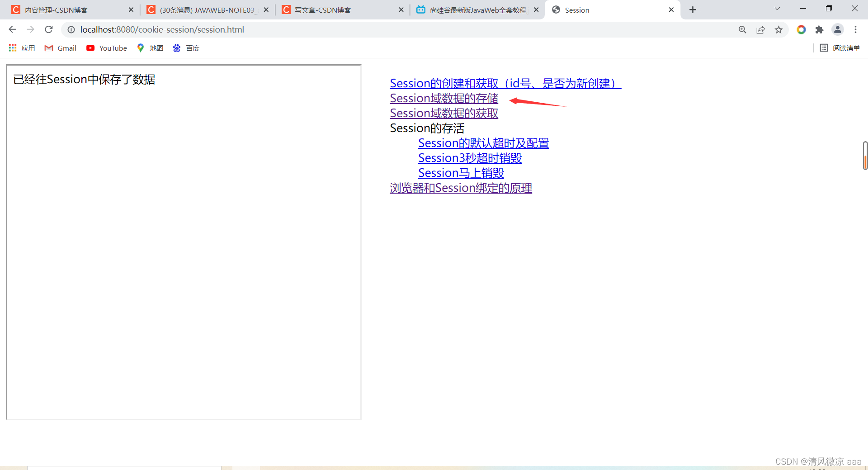This screenshot has width=868, height=470.
Task: Close the JAVAWEB-NOTE03 tab
Action: pyautogui.click(x=266, y=9)
